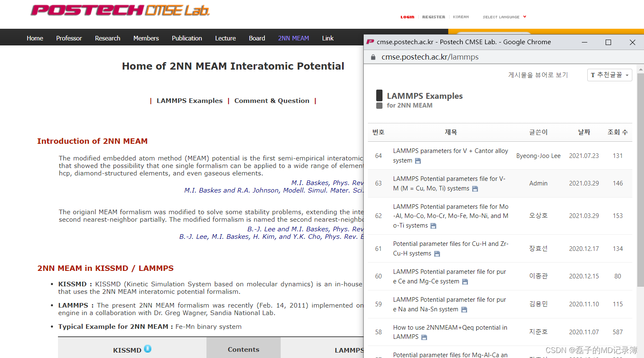Click the attachment icon on post 62
Viewport: 644px width, 358px height.
pyautogui.click(x=433, y=226)
